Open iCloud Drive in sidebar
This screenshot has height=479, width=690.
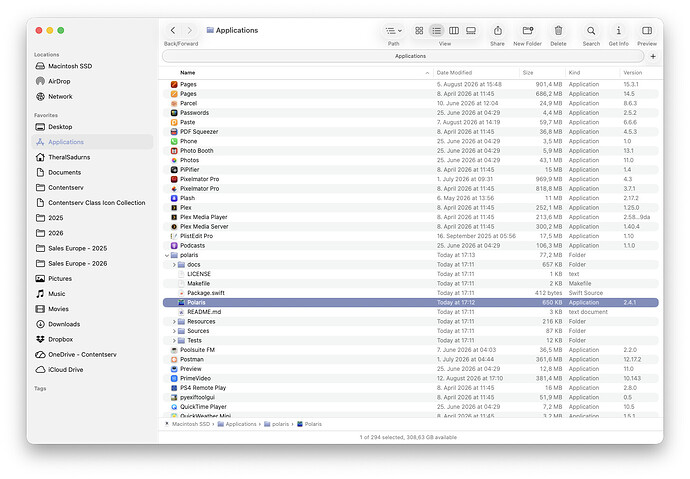point(92,369)
